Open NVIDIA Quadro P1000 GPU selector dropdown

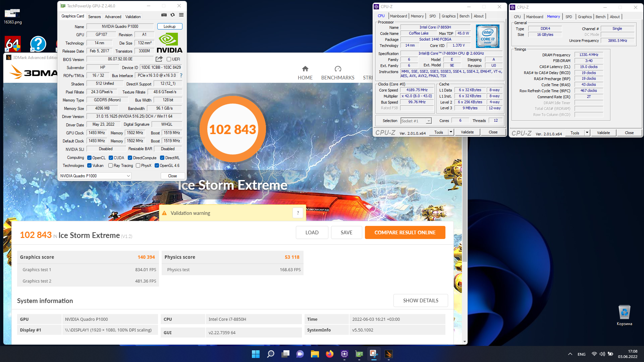95,176
